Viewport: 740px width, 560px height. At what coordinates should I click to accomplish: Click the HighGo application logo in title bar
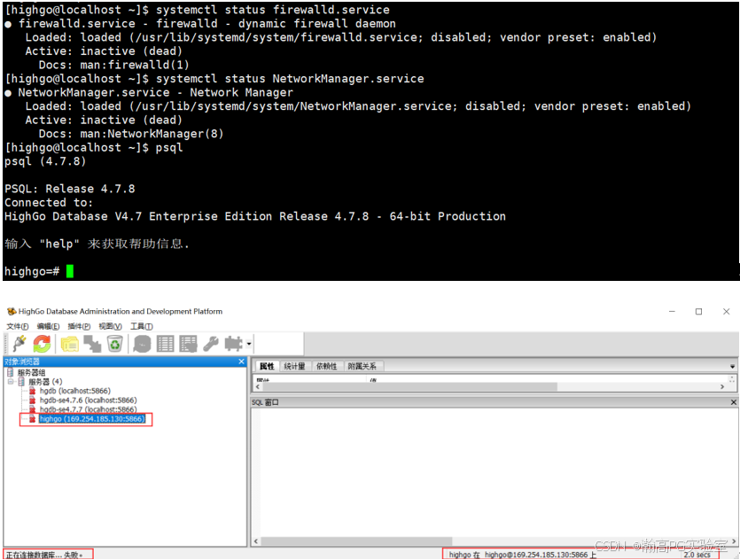12,311
